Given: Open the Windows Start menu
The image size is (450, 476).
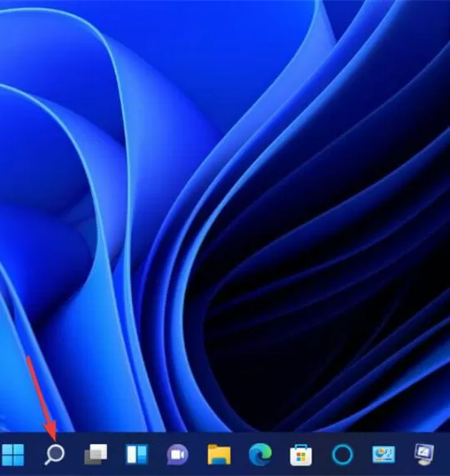Looking at the screenshot, I should (x=13, y=454).
